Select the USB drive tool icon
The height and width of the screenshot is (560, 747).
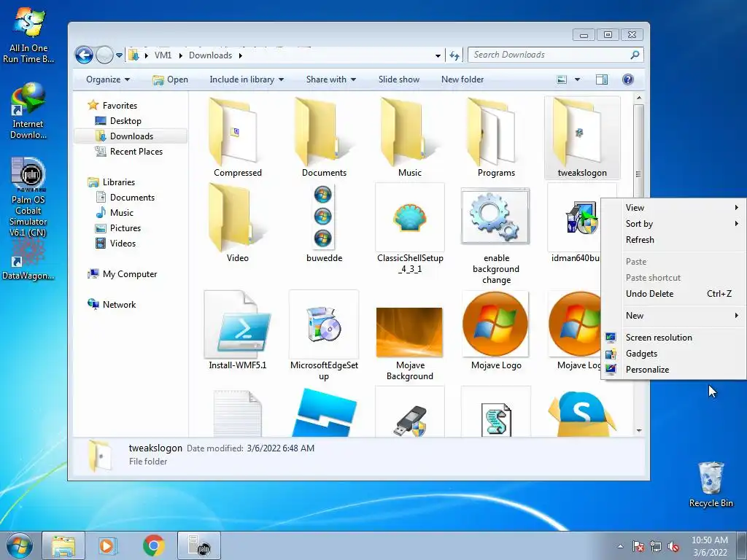tap(410, 420)
